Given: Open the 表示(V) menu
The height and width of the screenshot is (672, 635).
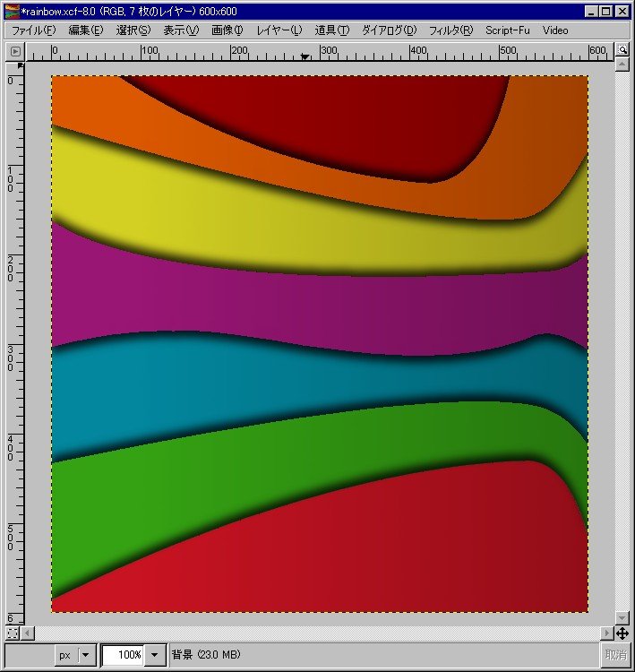Looking at the screenshot, I should [181, 30].
